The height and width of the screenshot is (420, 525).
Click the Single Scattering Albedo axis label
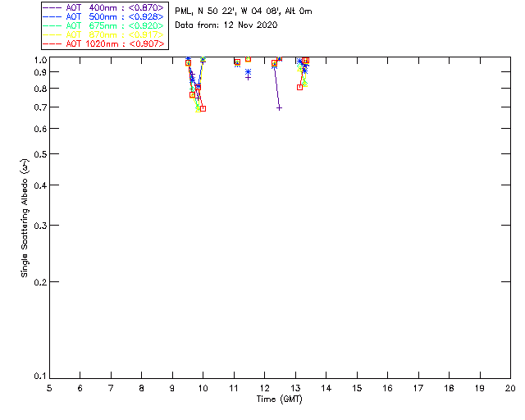[x=25, y=218]
